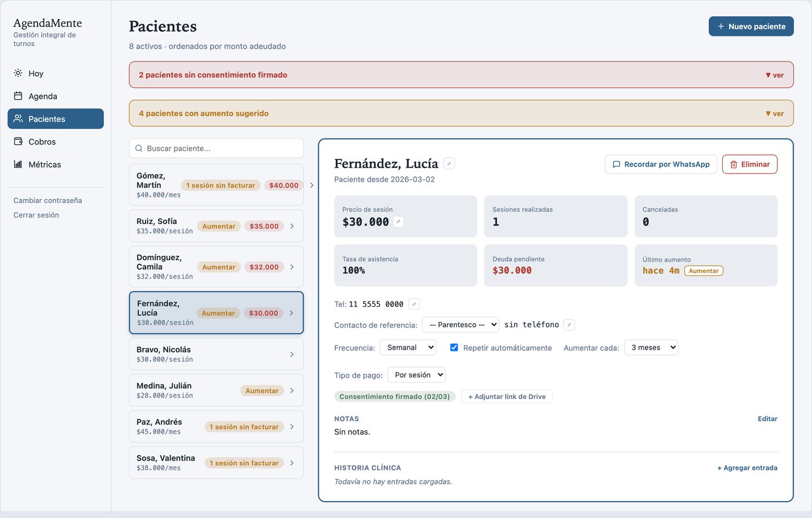Click 1 sesión sin facturar on Paz, Andrés
Viewport: 812px width, 518px height.
[x=244, y=427]
